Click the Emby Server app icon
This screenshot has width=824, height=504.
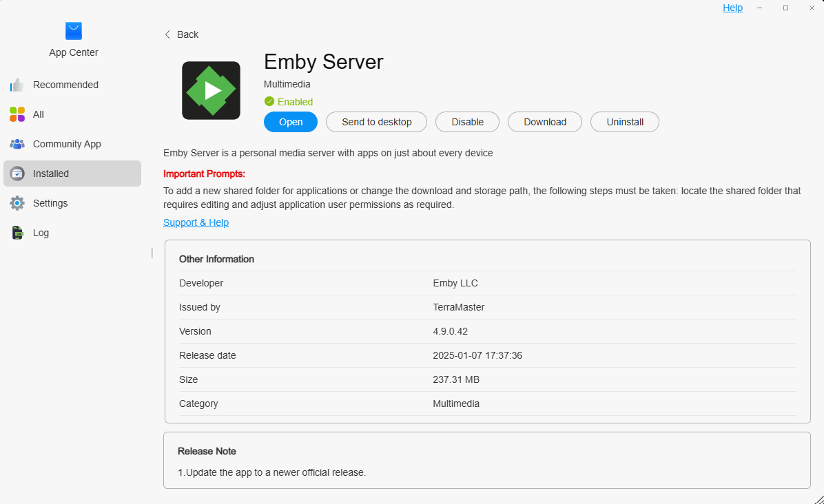coord(211,90)
